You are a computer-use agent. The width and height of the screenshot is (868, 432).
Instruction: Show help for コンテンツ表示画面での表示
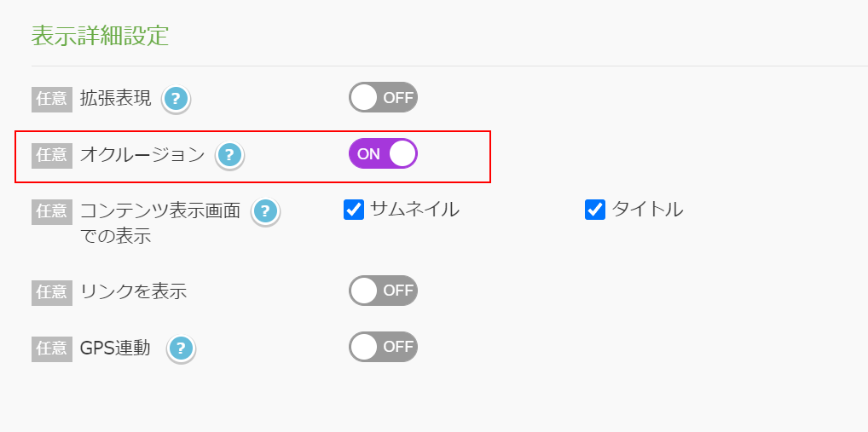tap(265, 211)
